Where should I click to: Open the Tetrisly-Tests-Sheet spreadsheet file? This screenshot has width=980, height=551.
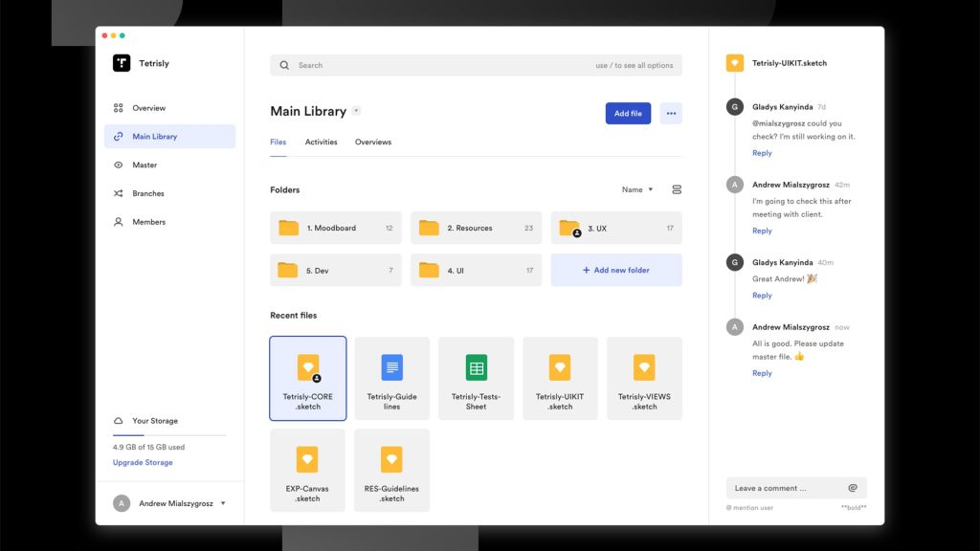point(476,378)
